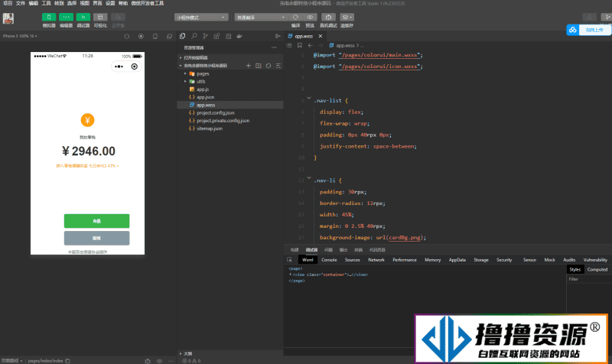Viewport: 612px width, 364px height.
Task: Open the cloud development button
Action: 118,17
